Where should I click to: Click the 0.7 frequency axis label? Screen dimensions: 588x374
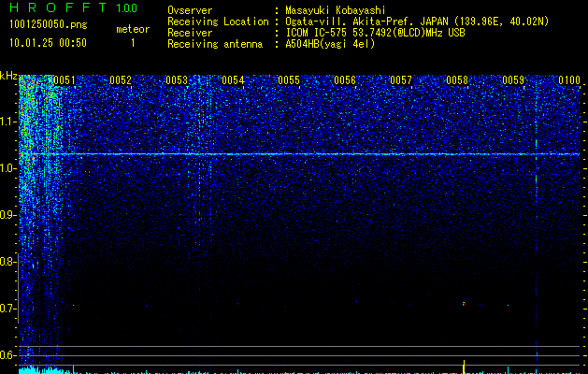click(7, 309)
